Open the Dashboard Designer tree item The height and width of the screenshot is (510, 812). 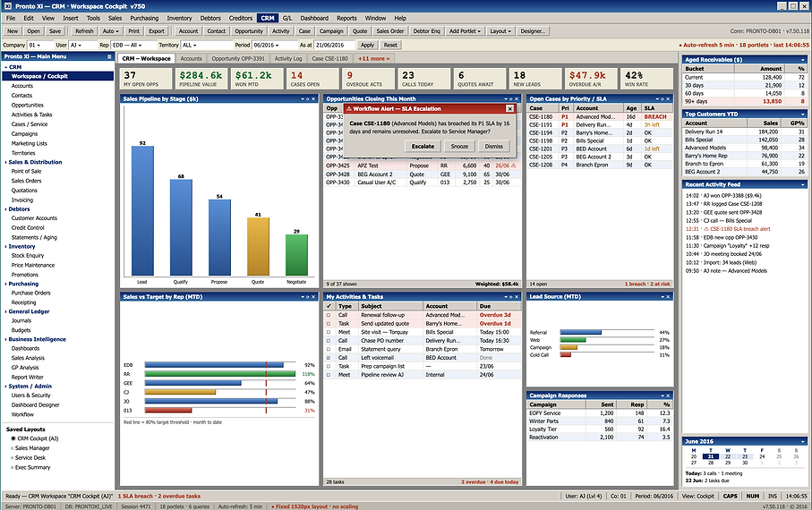[x=35, y=405]
